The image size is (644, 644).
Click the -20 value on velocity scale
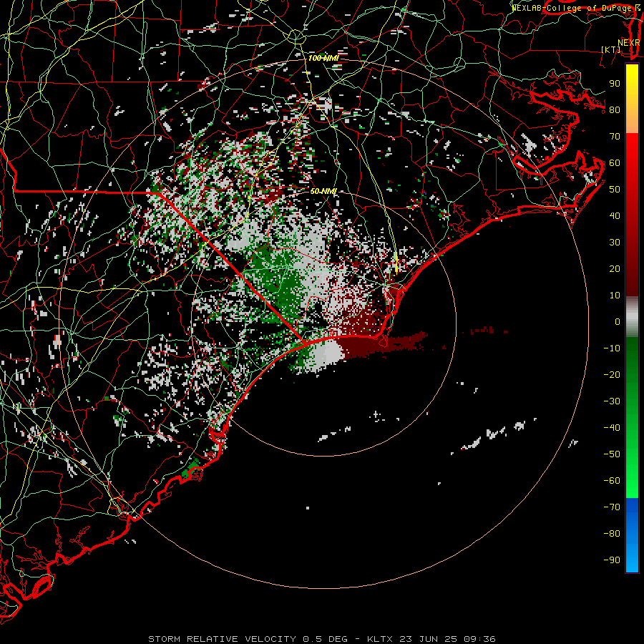point(612,374)
